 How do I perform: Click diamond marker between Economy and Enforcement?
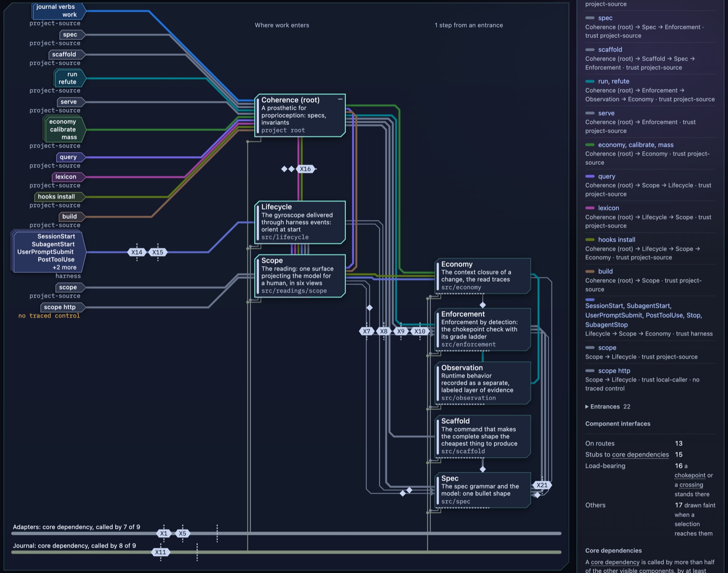point(483,304)
